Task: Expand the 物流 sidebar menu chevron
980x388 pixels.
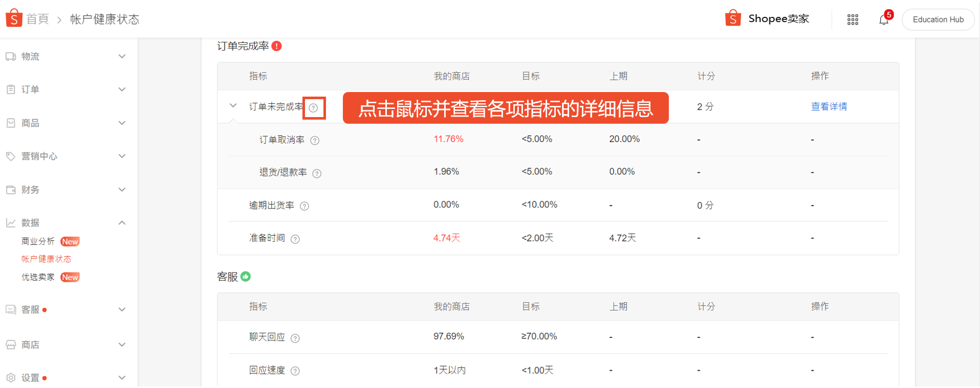Action: pyautogui.click(x=122, y=56)
